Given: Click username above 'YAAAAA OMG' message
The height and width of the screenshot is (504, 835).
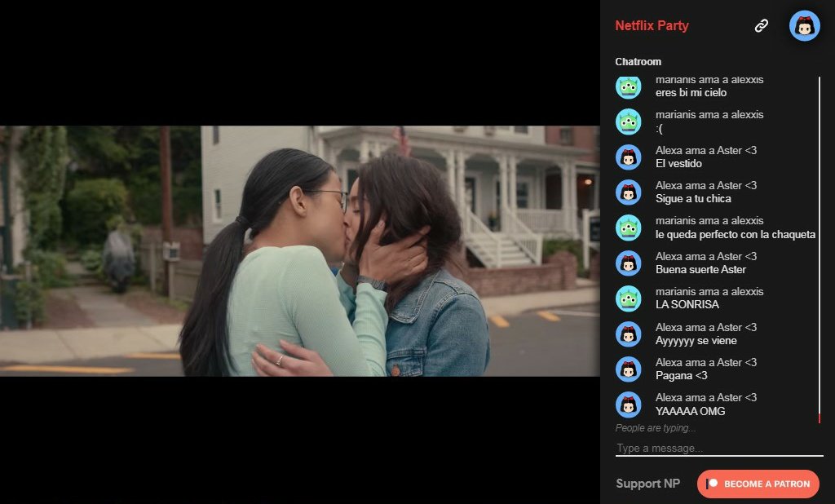Looking at the screenshot, I should (706, 397).
